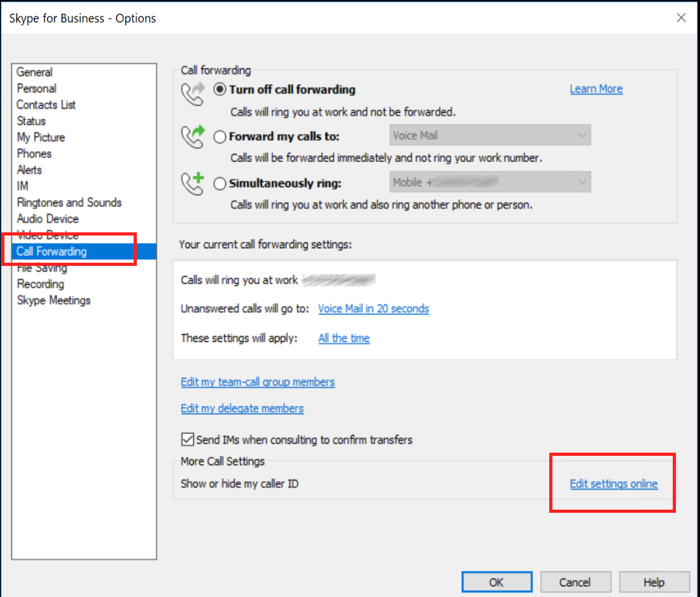The image size is (700, 597).
Task: Confirm with the OK button
Action: [497, 582]
